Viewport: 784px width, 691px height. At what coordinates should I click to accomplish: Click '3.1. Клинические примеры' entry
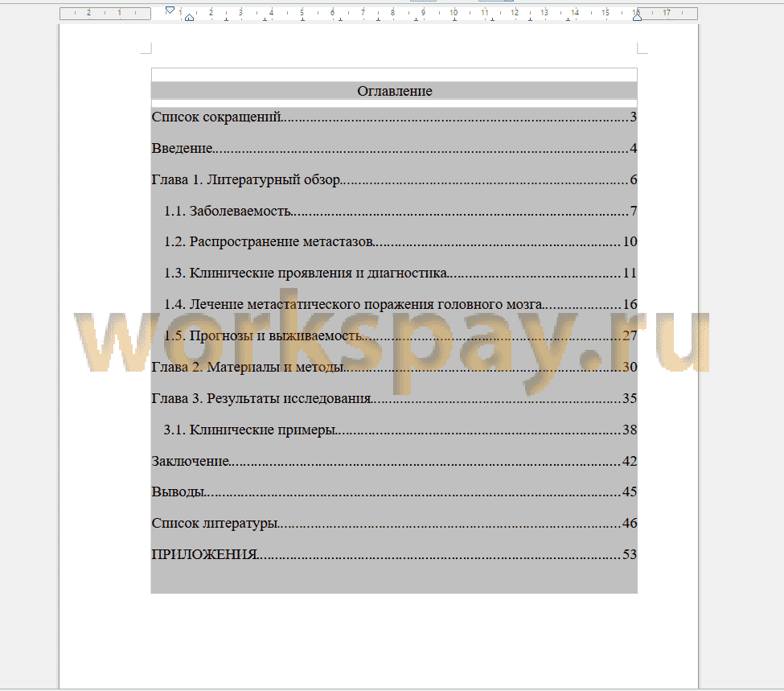[x=400, y=430]
